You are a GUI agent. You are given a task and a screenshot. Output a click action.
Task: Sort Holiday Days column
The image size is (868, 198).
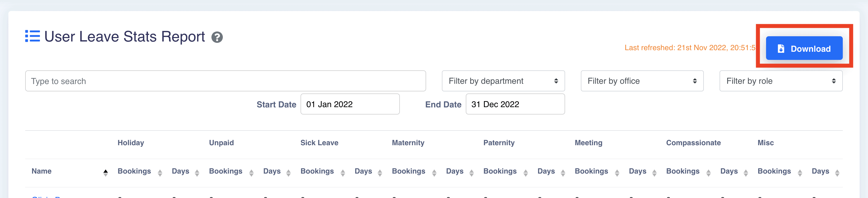point(197,173)
